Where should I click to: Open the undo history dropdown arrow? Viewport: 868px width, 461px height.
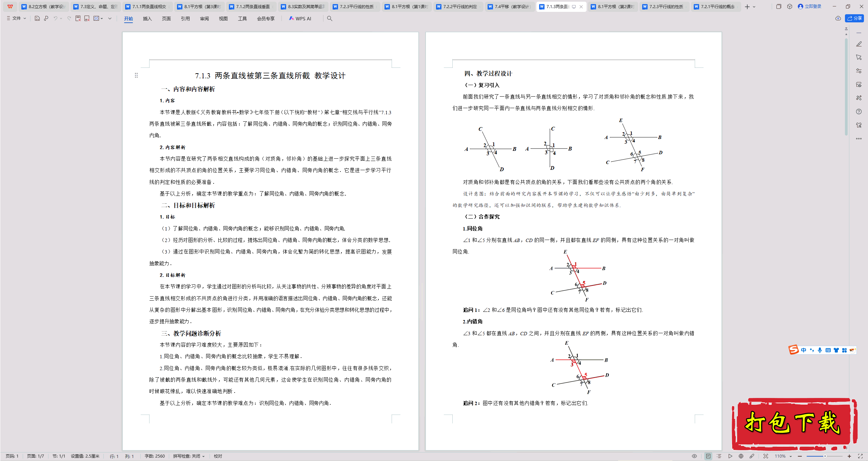(61, 19)
